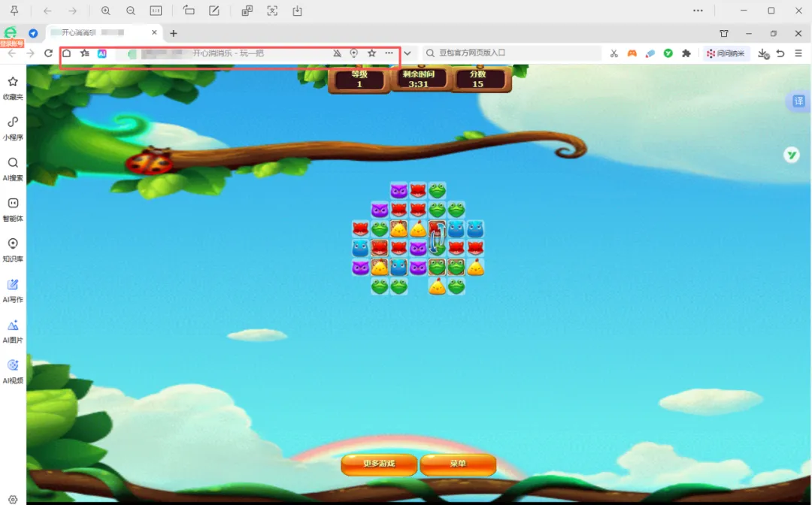Open address bar three-dot options

[x=389, y=53]
